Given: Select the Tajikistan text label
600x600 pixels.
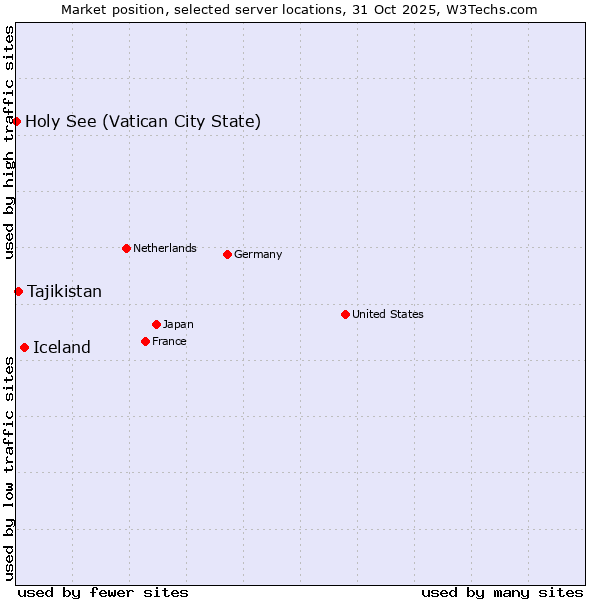Looking at the screenshot, I should (64, 292).
